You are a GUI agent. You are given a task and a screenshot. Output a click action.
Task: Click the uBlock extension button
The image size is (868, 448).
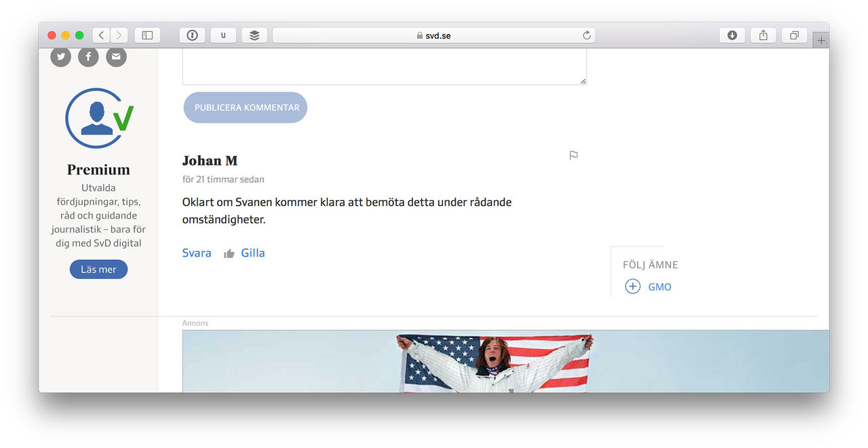[223, 35]
